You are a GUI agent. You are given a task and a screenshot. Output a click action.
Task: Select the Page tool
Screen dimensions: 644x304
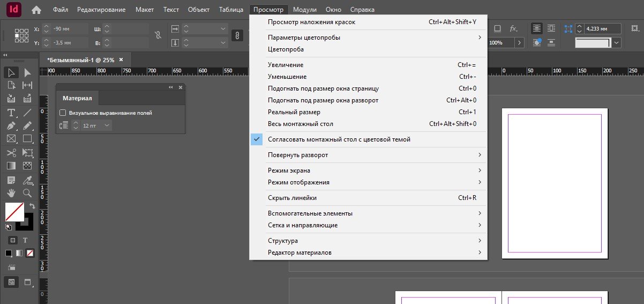coord(11,85)
